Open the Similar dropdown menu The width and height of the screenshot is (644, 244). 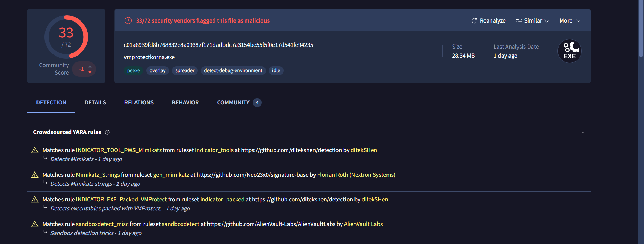coord(532,21)
